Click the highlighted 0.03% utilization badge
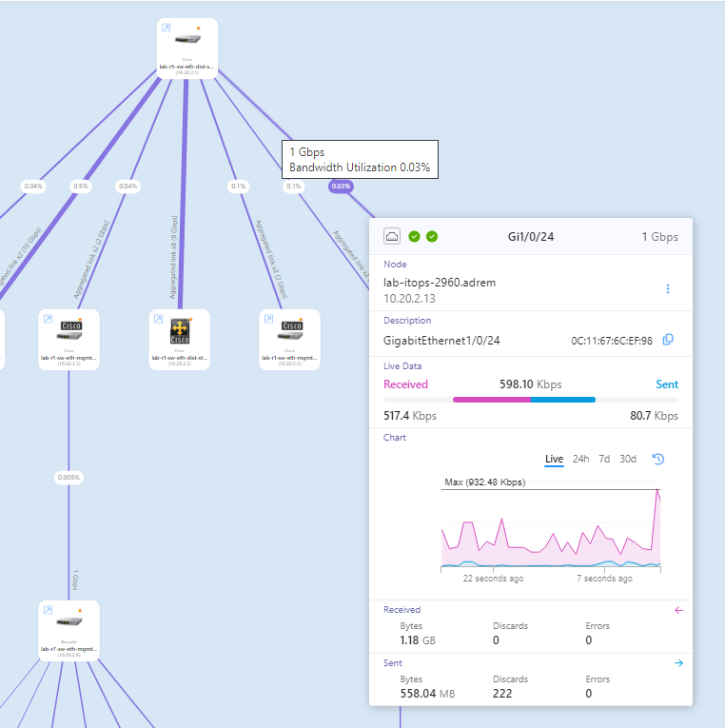Viewport: 725px width, 728px height. click(x=341, y=187)
